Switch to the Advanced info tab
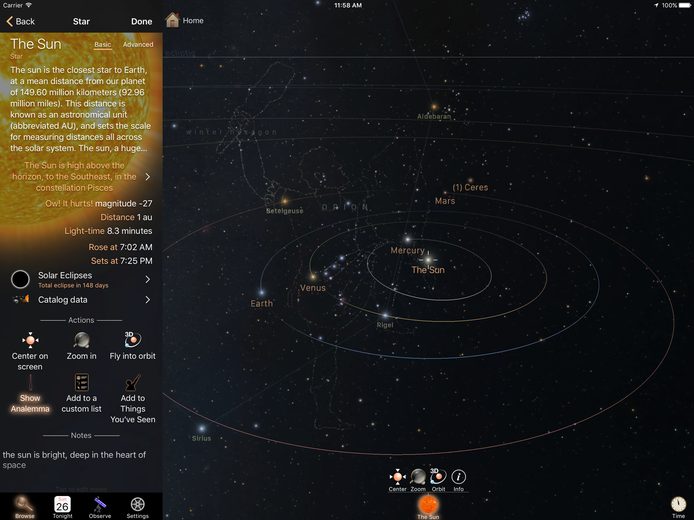The image size is (694, 520). point(138,44)
